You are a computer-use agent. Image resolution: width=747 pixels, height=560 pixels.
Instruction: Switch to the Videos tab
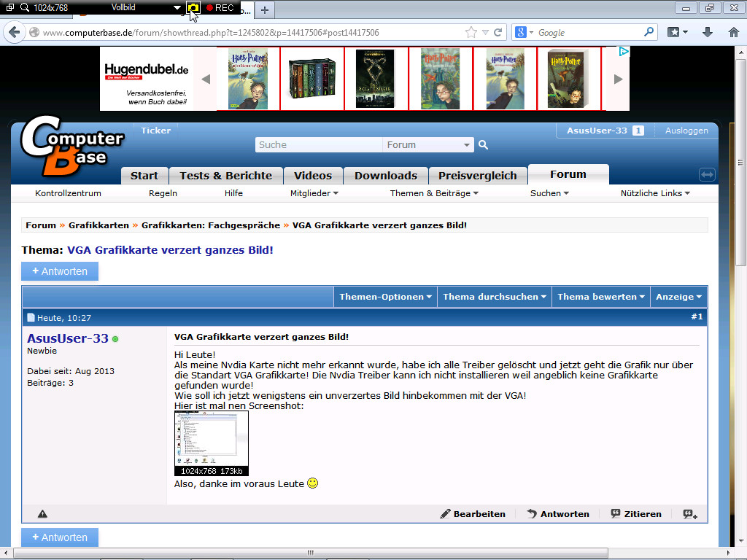coord(313,176)
